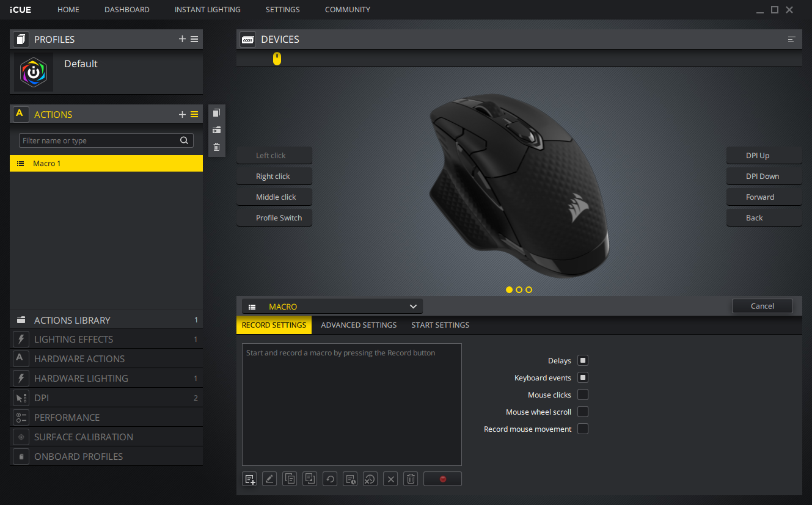Expand the Hardware Lighting section
The image size is (812, 505).
(x=106, y=378)
